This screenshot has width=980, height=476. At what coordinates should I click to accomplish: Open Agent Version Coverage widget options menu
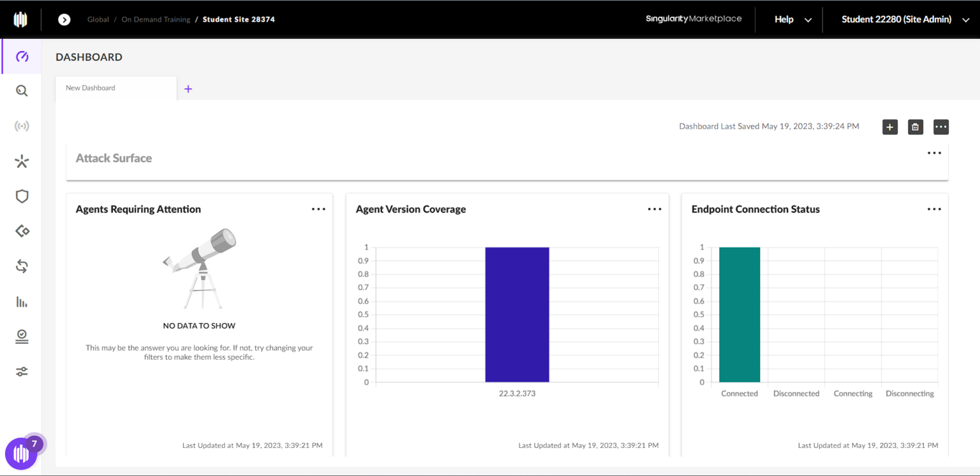(x=654, y=209)
